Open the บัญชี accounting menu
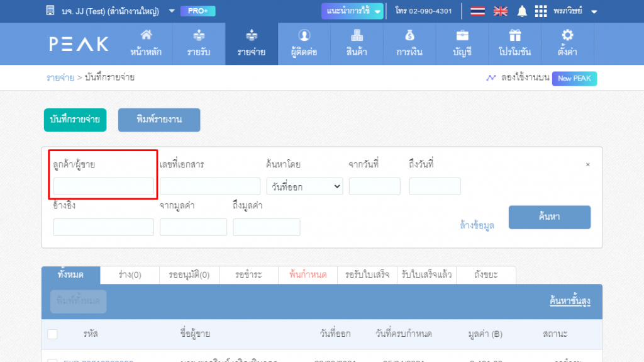Viewport: 644px width, 362px height. click(462, 43)
